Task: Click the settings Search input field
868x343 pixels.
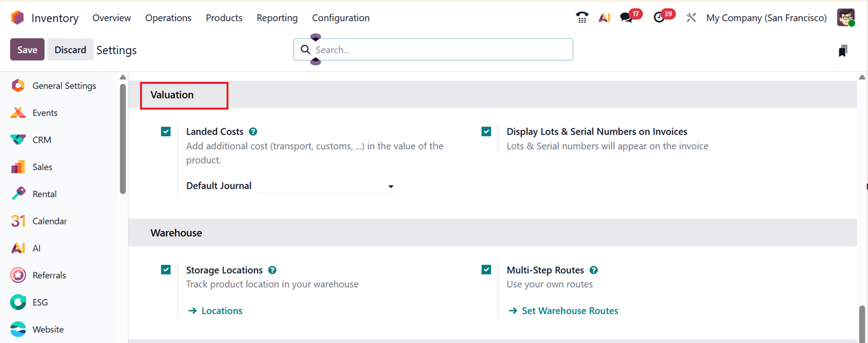Action: [x=439, y=50]
